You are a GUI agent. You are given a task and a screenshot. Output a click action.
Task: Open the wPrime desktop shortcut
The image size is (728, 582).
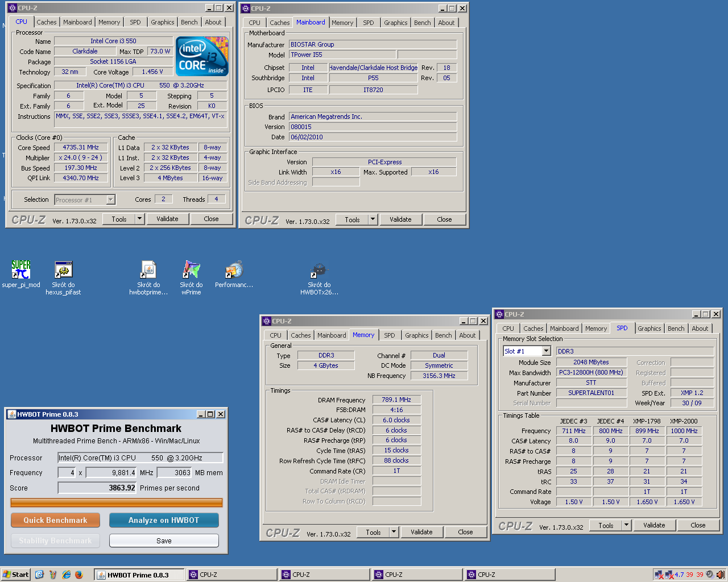click(191, 278)
